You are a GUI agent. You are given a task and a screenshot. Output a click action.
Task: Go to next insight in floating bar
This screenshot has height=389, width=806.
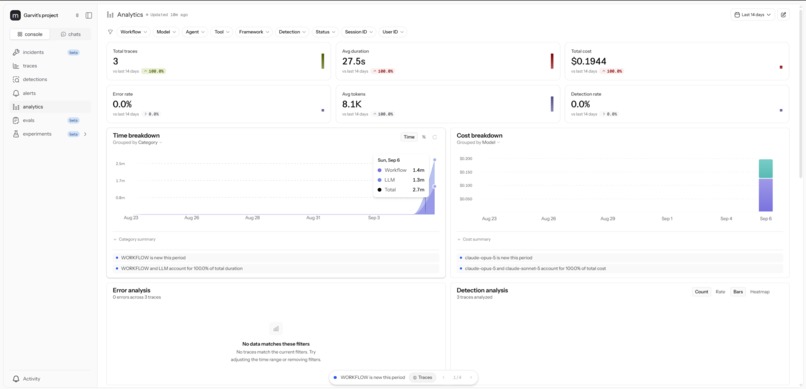[470, 378]
